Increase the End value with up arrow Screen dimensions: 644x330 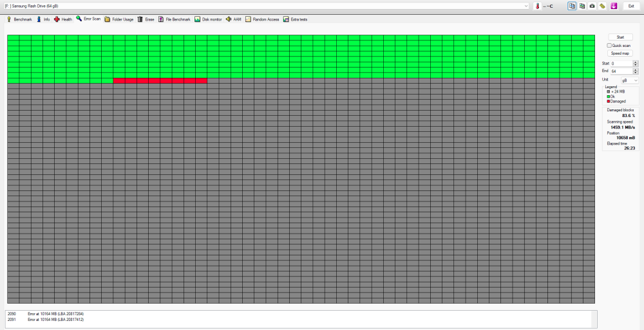(636, 69)
